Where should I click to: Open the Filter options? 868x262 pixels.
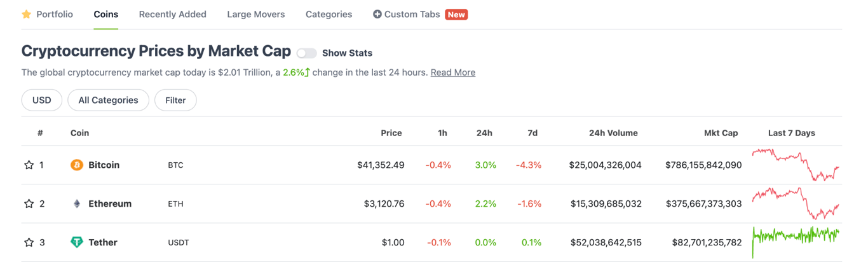[x=175, y=100]
